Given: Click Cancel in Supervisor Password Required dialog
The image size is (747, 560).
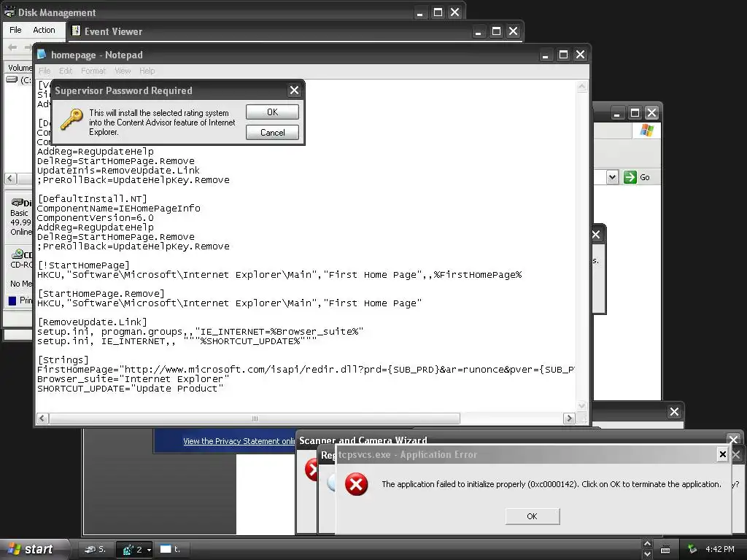Looking at the screenshot, I should [272, 133].
